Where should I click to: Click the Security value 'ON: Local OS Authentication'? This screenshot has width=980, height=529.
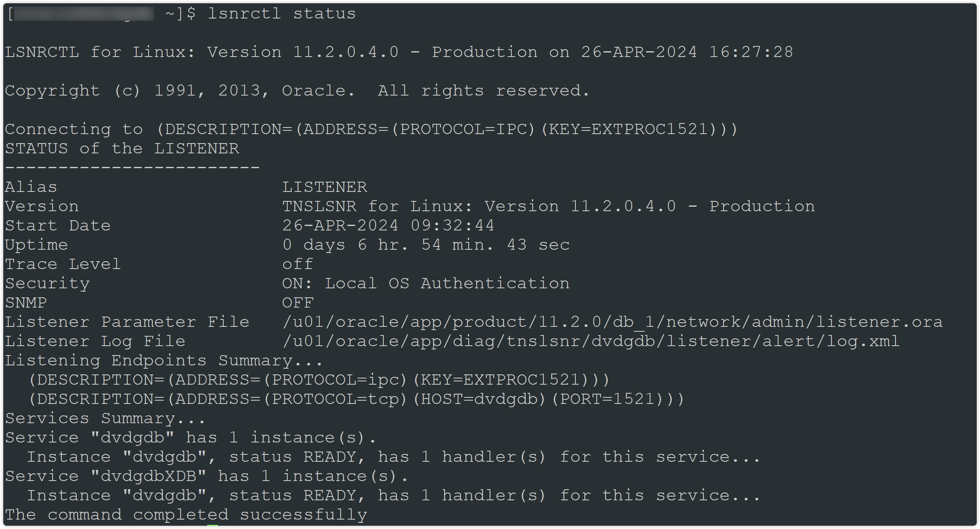426,283
